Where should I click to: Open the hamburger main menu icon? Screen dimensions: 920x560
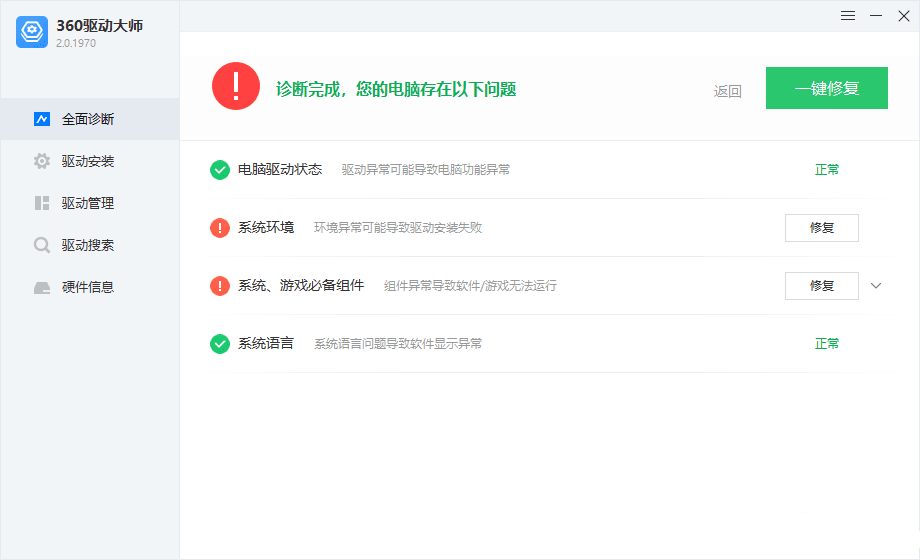point(848,16)
